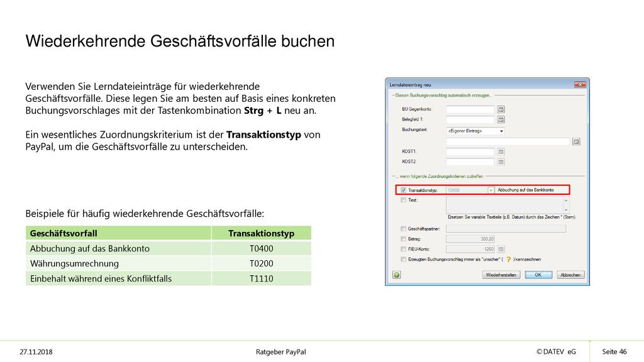Click the slide title 'Wiederkehrende Geschäftsvorfälle buchen'
644x362 pixels.
coord(180,41)
